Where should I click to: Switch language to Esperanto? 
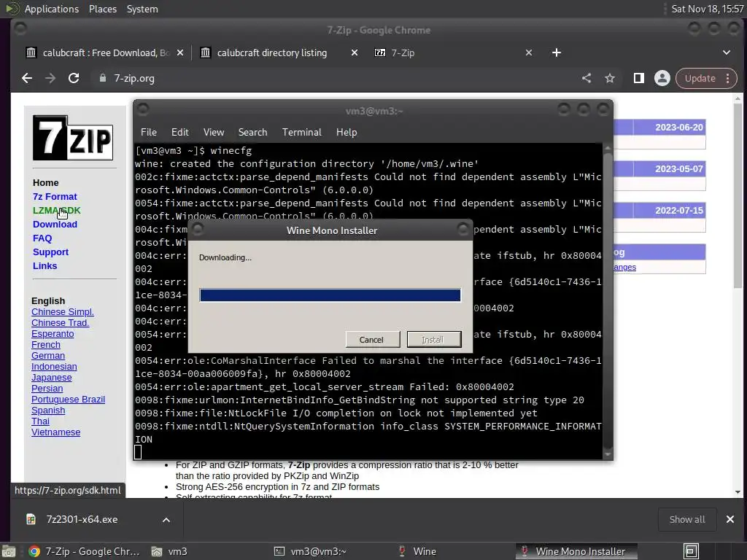point(53,334)
